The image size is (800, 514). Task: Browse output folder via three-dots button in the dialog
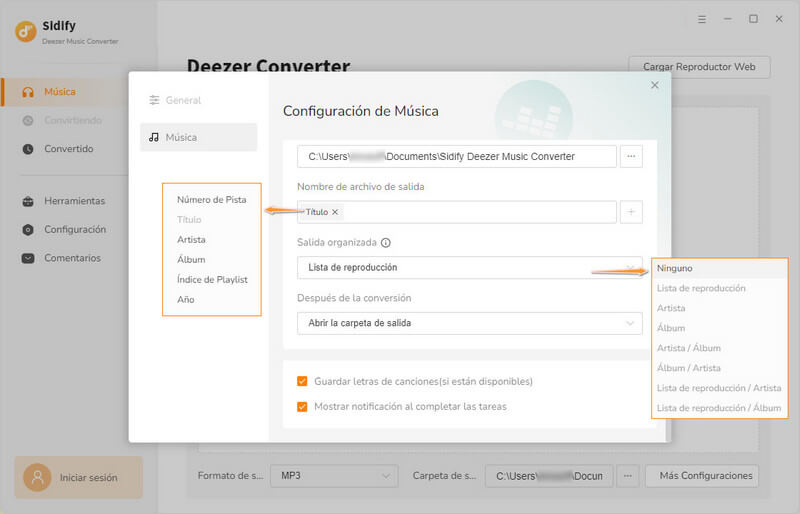631,157
